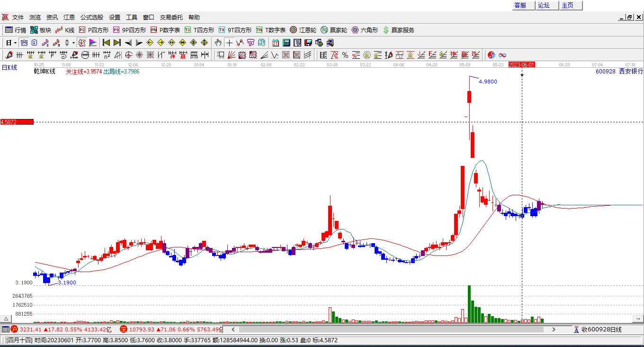Open the calculator icon
Viewport: 644px width, 347px height.
click(286, 43)
